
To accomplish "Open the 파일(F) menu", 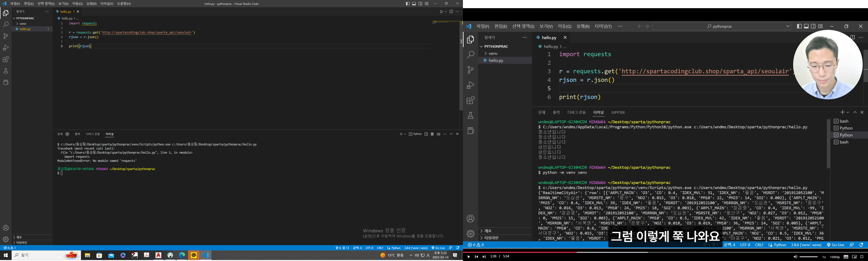I will click(15, 4).
